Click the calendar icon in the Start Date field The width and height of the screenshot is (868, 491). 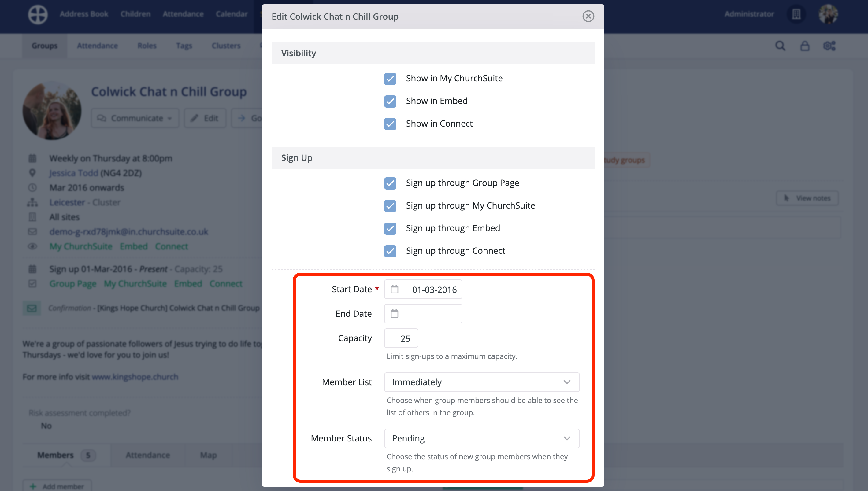(394, 289)
